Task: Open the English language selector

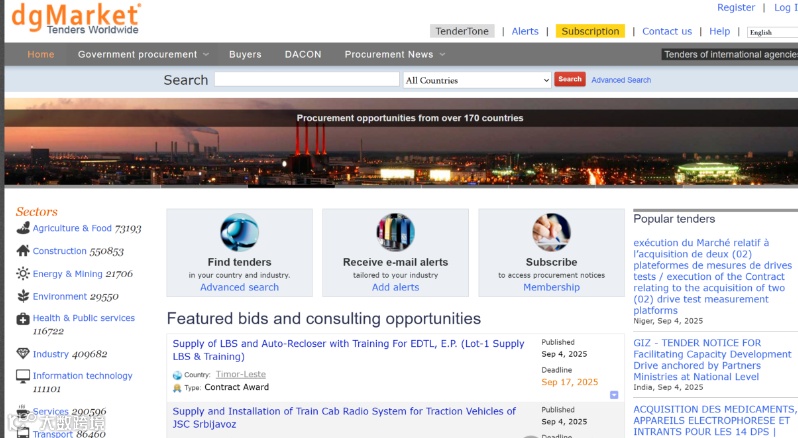Action: tap(773, 32)
